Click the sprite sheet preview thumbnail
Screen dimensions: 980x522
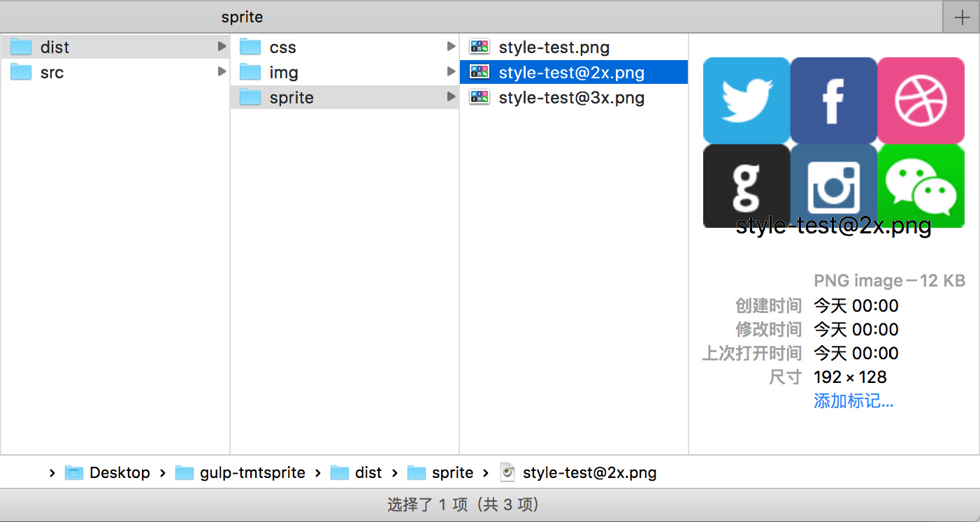pos(834,143)
